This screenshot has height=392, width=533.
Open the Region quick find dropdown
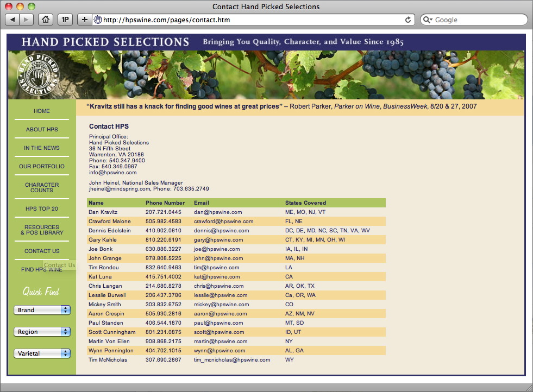[42, 332]
